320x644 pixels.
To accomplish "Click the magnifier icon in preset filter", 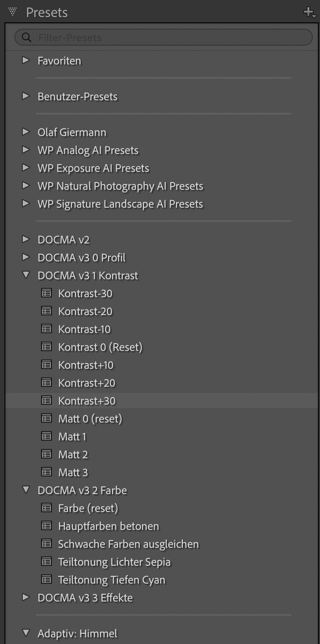I will (x=26, y=38).
